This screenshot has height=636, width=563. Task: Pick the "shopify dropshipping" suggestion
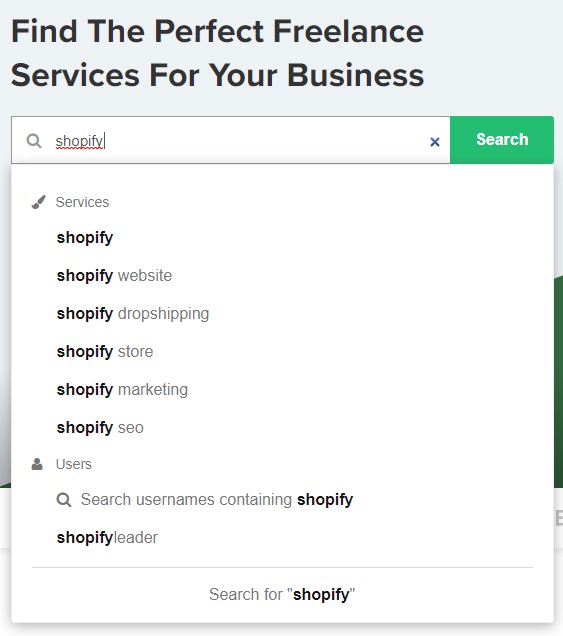[x=133, y=314]
